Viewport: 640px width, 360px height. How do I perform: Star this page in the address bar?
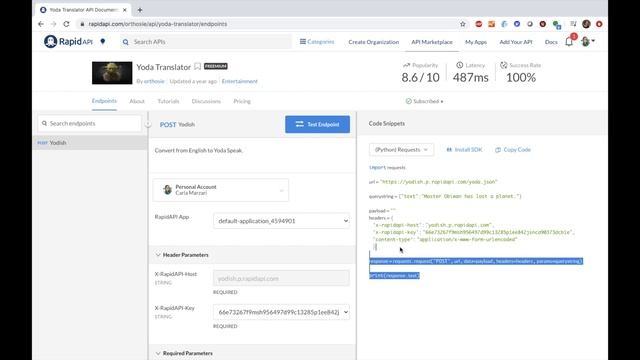(462, 24)
